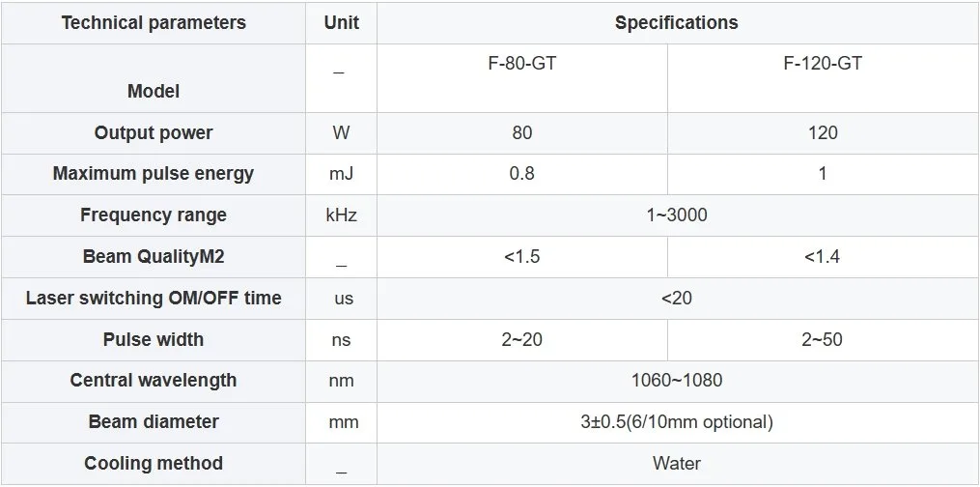980x487 pixels.
Task: Click the Specifications header cell
Action: (677, 23)
